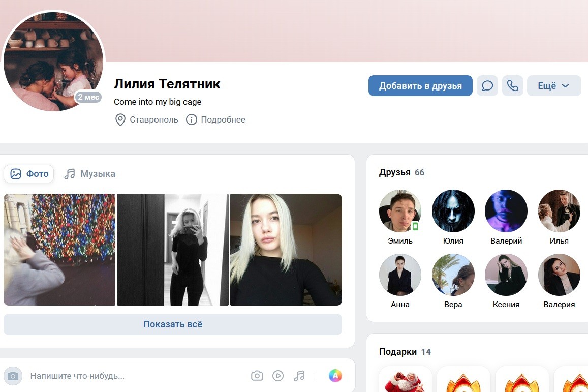Image resolution: width=588 pixels, height=392 pixels.
Task: Click the name Вера under avatar
Action: [x=453, y=305]
